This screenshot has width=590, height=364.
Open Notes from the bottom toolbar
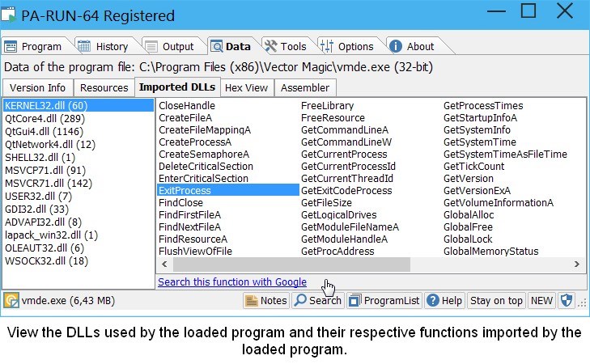266,301
